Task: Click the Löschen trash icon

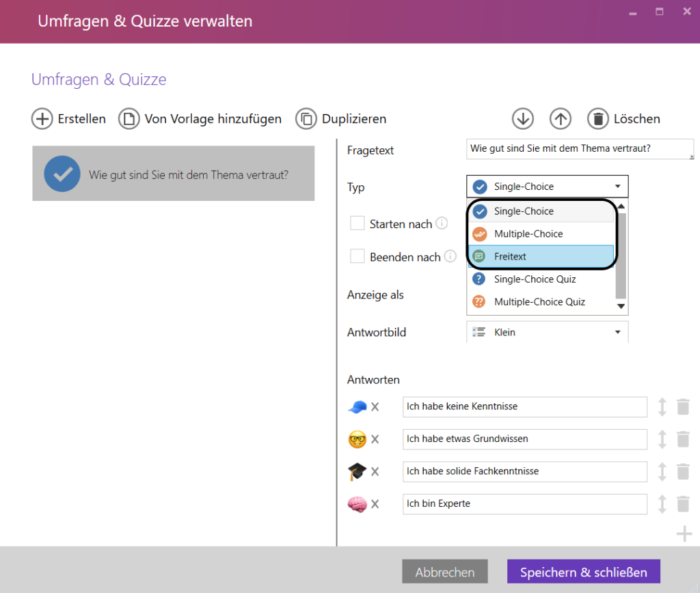Action: point(597,119)
